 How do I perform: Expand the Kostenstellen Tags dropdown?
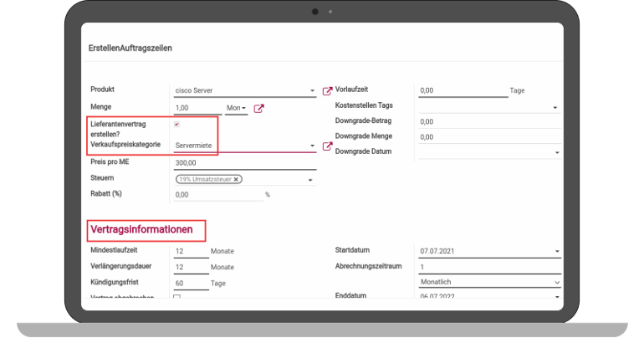(x=555, y=108)
